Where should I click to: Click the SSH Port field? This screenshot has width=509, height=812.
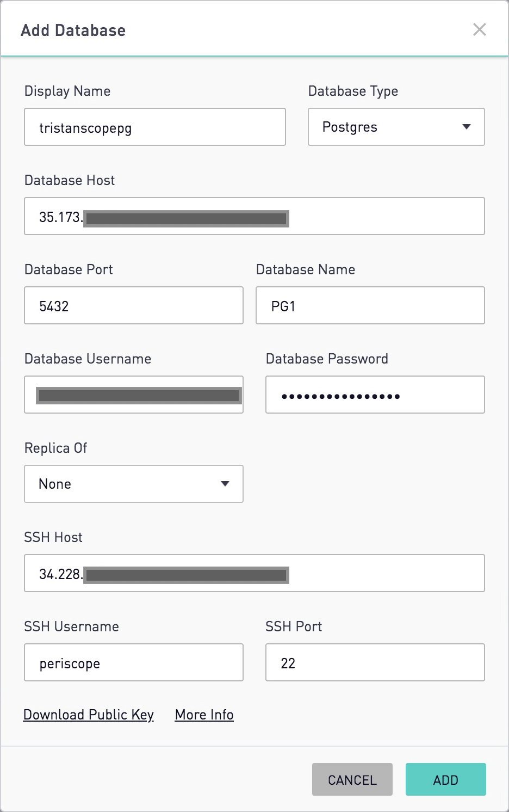click(375, 662)
